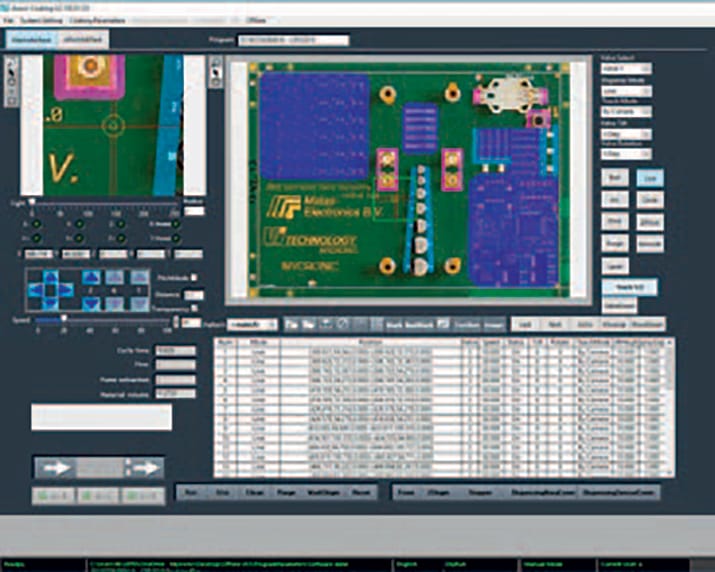Click the first folder icon in the program toolbar
The height and width of the screenshot is (572, 715).
pyautogui.click(x=291, y=324)
